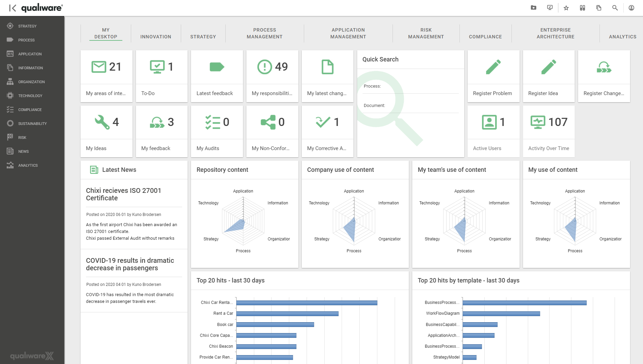Click the copy documents icon in header
643x364 pixels.
coord(599,8)
